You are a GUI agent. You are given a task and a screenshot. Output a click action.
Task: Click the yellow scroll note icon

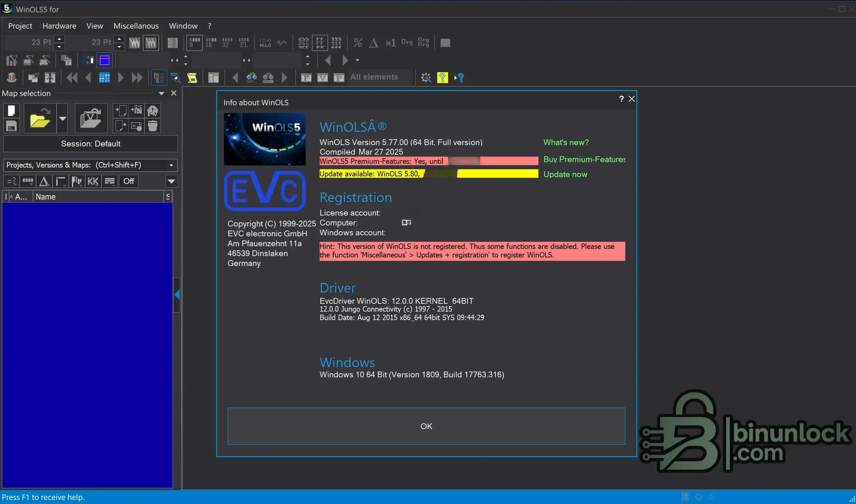coord(192,78)
